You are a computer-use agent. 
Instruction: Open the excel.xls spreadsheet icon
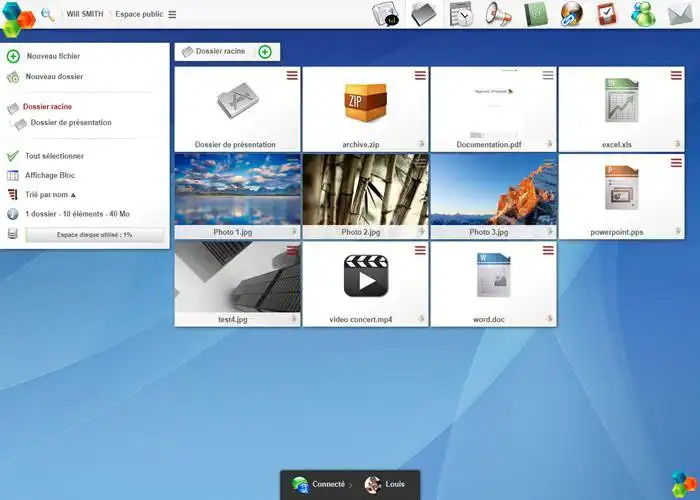pyautogui.click(x=621, y=100)
